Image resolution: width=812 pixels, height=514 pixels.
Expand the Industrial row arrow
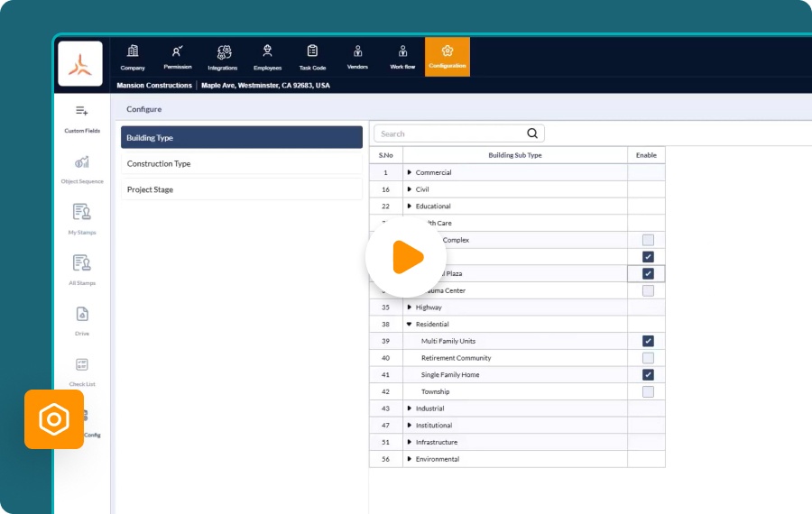coord(409,408)
